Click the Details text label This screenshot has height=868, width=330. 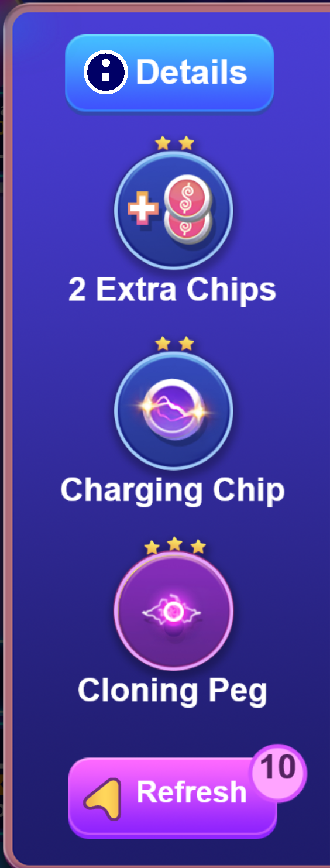pyautogui.click(x=191, y=73)
